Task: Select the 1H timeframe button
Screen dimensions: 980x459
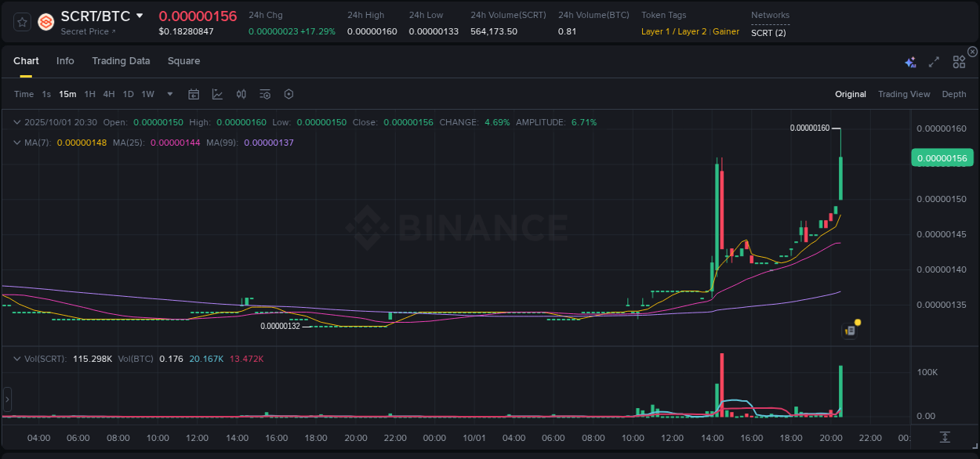Action: (89, 93)
